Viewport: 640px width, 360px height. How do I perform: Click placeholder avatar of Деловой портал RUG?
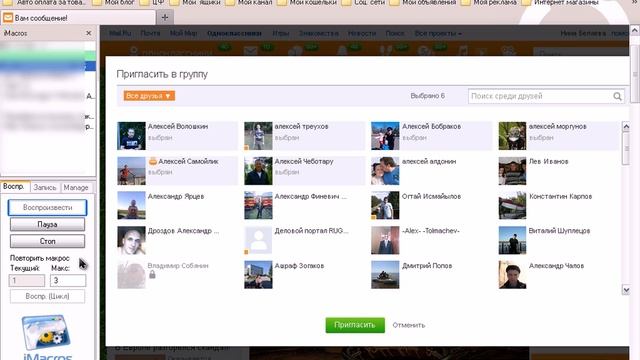coord(258,240)
